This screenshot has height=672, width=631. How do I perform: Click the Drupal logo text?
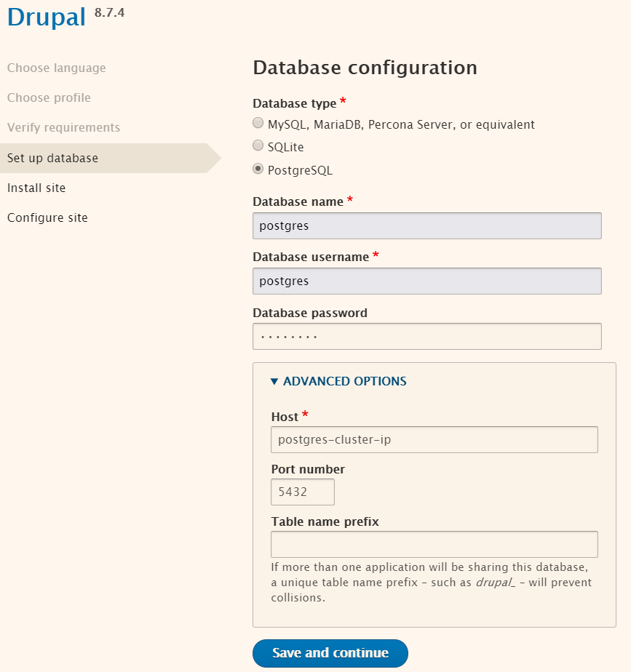tap(47, 17)
